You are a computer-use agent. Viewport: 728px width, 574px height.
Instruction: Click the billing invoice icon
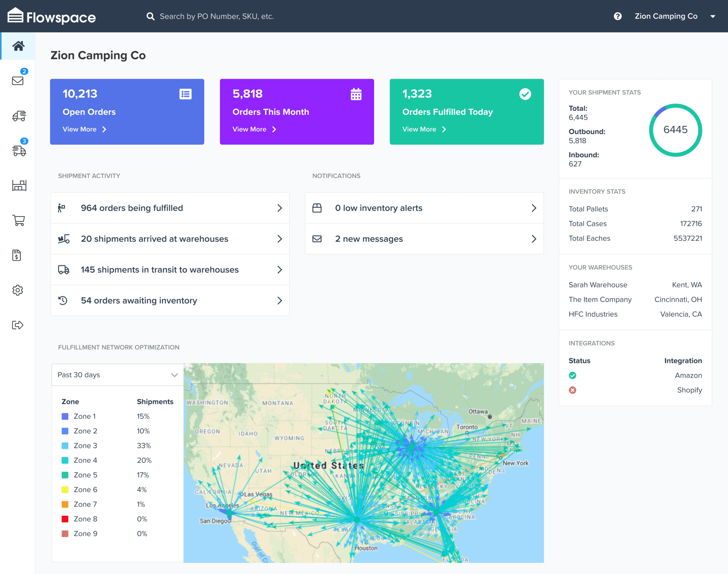point(17,255)
